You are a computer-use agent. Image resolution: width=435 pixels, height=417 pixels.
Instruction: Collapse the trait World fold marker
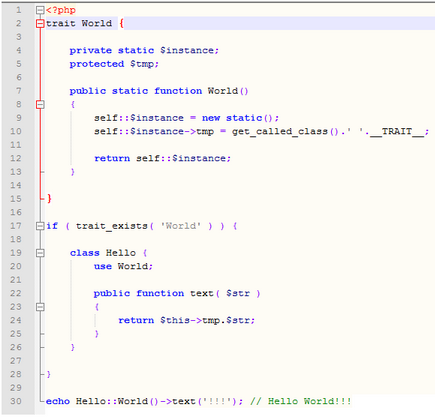(40, 23)
